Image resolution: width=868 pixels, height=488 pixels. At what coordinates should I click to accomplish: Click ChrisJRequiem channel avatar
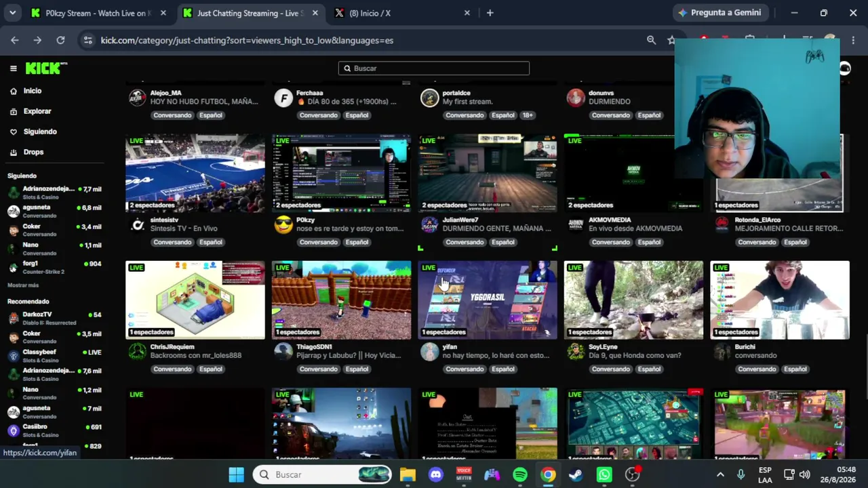click(138, 351)
